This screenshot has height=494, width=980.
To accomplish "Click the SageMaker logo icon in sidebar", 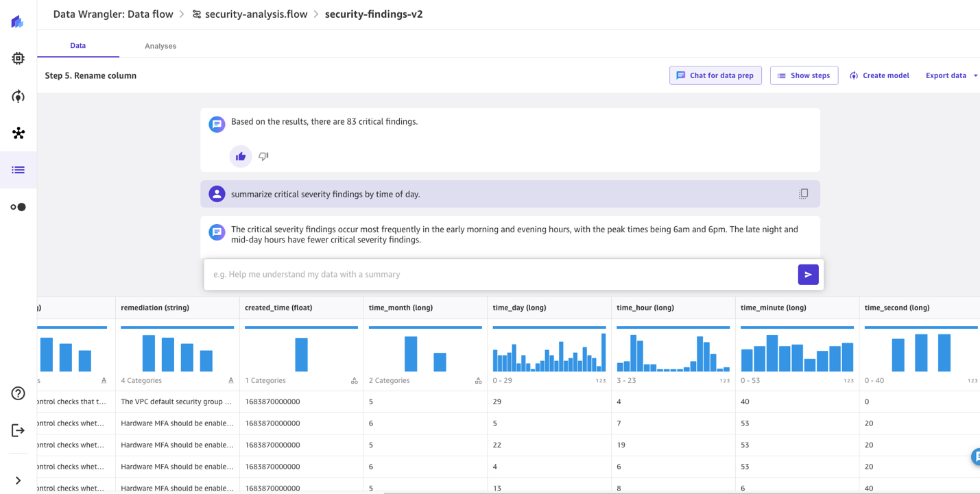I will pyautogui.click(x=18, y=21).
